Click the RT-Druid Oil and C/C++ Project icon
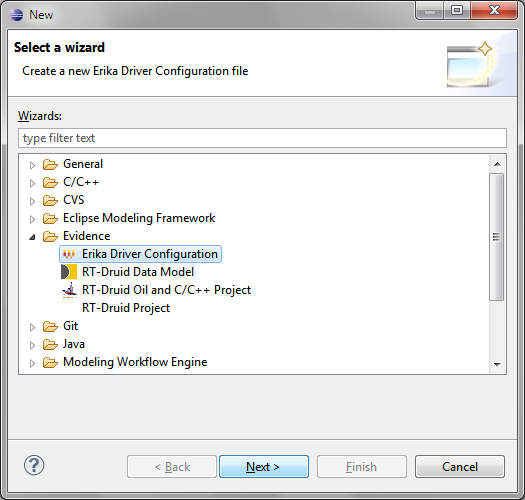Viewport: 525px width, 500px height. click(x=70, y=290)
